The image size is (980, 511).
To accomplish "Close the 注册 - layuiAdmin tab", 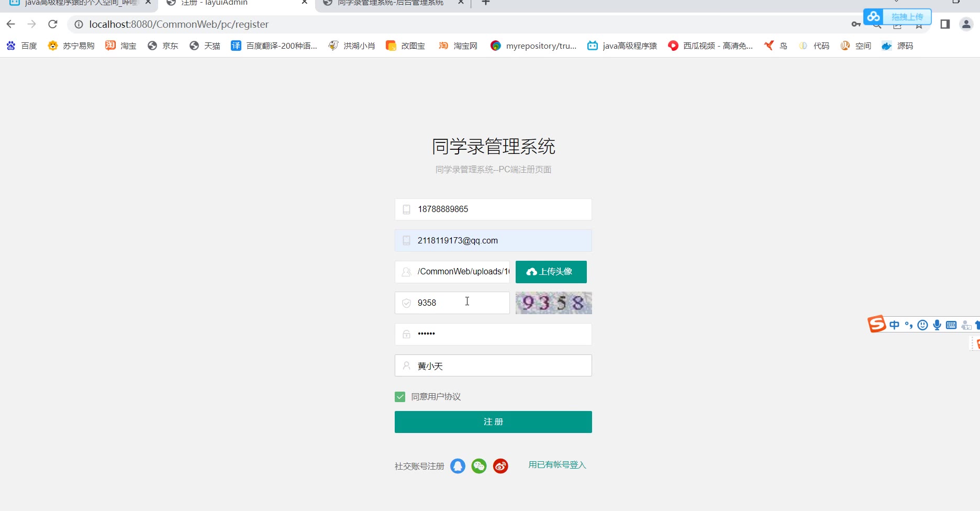I will click(305, 3).
